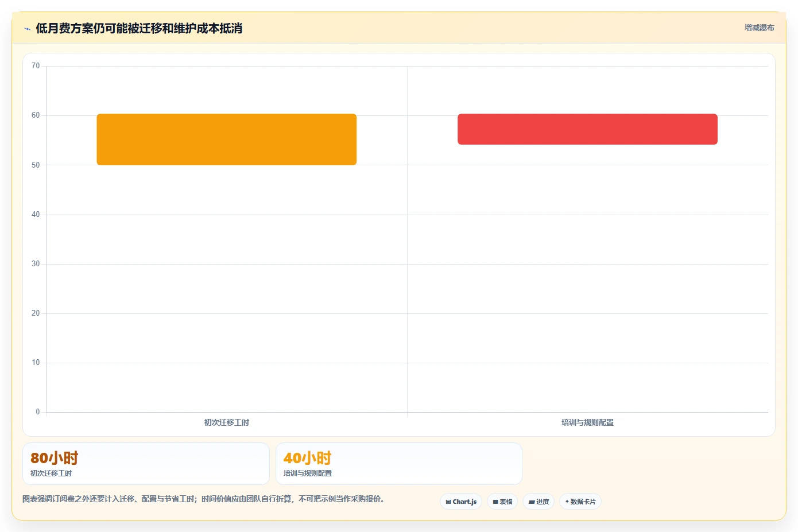Click the card title 低月费方案仍可能被迁移和维护成本抵消
The width and height of the screenshot is (798, 532).
(x=139, y=28)
